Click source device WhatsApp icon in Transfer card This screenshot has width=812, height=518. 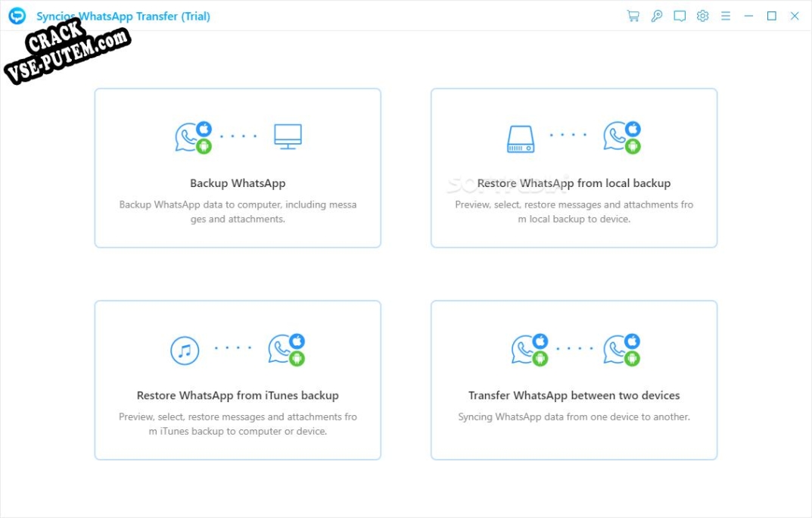point(529,350)
